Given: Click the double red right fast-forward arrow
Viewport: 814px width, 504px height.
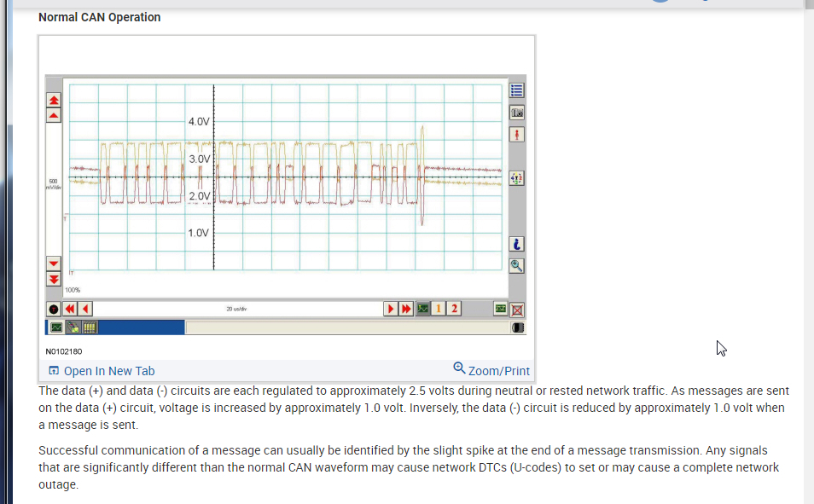Looking at the screenshot, I should 406,310.
